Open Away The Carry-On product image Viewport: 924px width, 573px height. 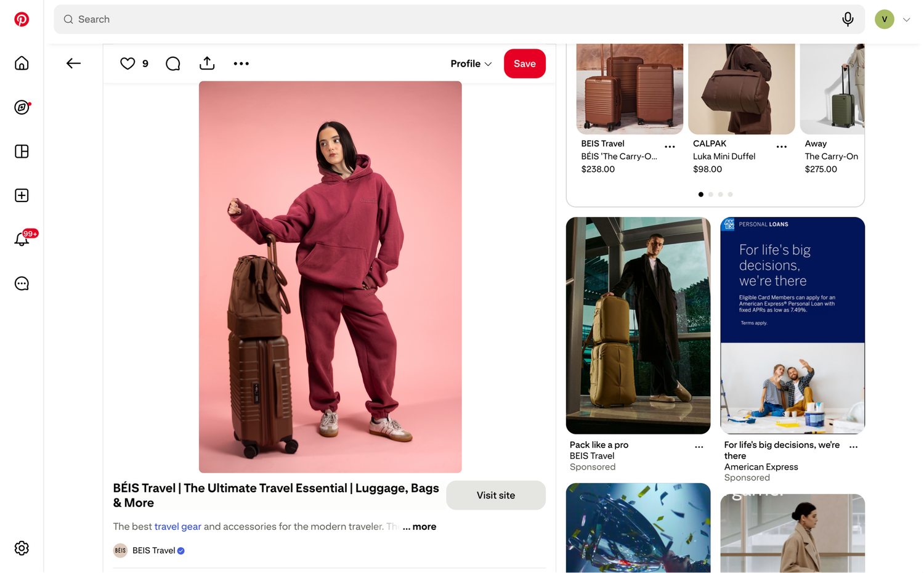point(832,89)
